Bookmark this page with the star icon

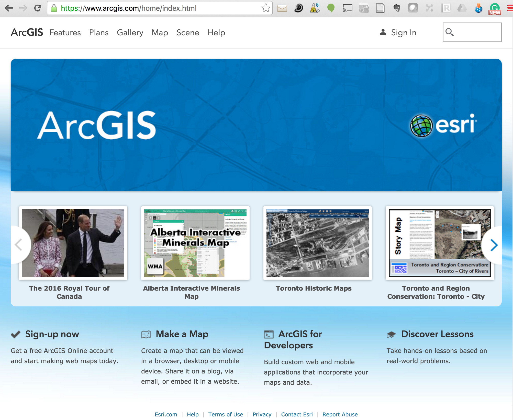pyautogui.click(x=266, y=8)
